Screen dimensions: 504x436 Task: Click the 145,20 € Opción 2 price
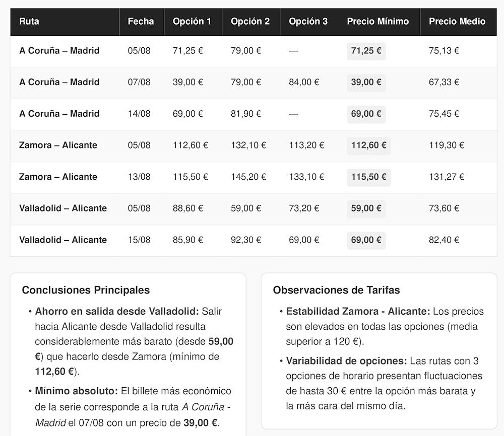click(248, 177)
